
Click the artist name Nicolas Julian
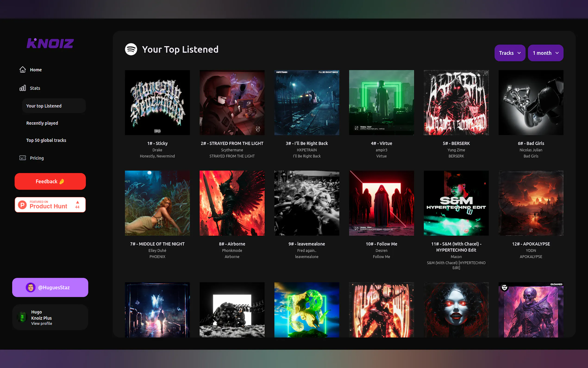click(531, 150)
